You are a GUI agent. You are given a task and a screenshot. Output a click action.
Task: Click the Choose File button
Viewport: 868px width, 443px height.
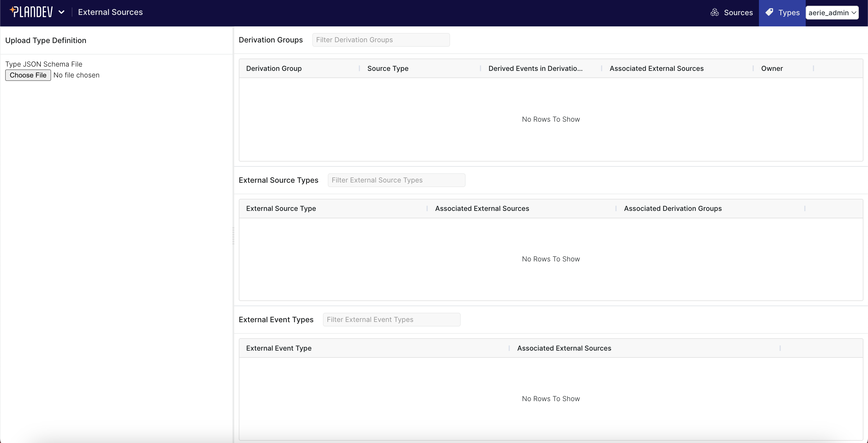pos(28,75)
